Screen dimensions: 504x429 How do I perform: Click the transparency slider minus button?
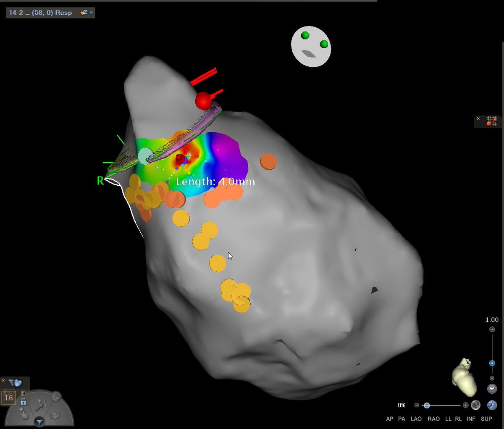click(x=417, y=405)
